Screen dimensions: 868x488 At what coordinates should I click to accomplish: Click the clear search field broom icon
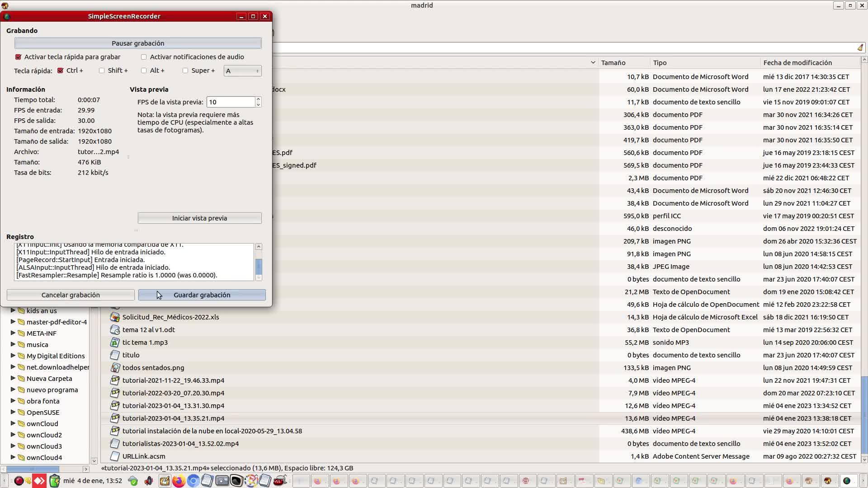tap(860, 48)
